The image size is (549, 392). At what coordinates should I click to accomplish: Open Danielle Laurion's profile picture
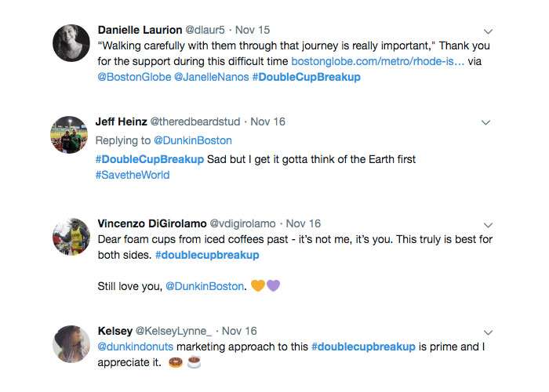pos(71,42)
